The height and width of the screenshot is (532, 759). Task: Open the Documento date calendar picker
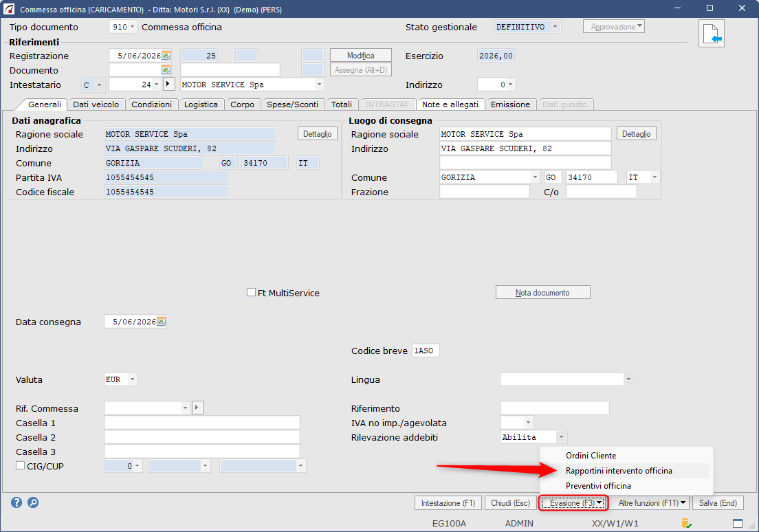pyautogui.click(x=166, y=70)
